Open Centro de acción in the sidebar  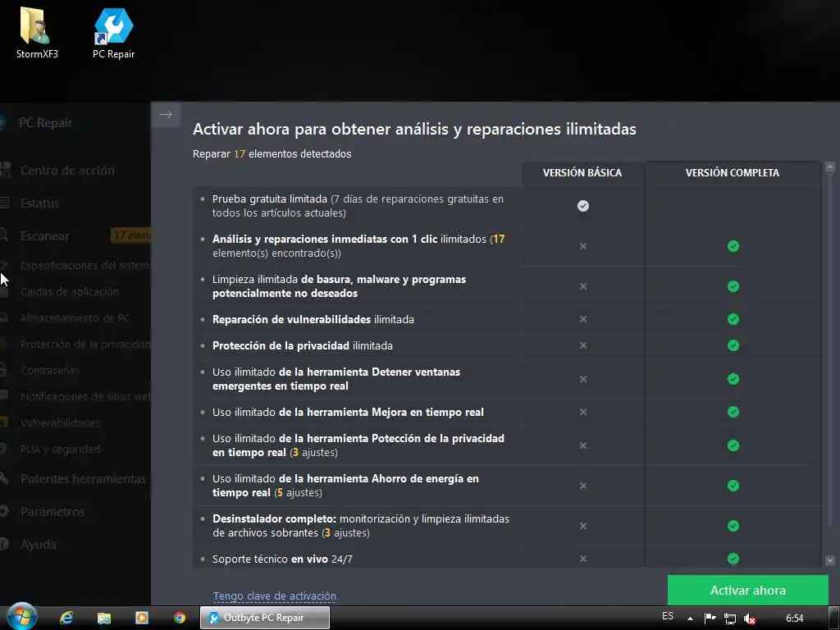pyautogui.click(x=67, y=171)
